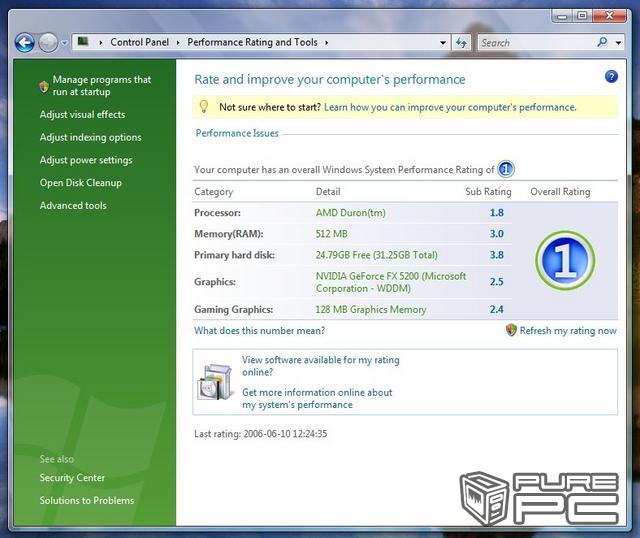
Task: Open Learn how you can improve performance link
Action: click(450, 107)
